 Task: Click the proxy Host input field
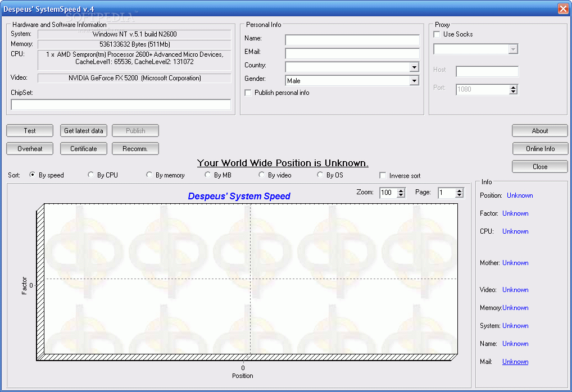pyautogui.click(x=487, y=71)
